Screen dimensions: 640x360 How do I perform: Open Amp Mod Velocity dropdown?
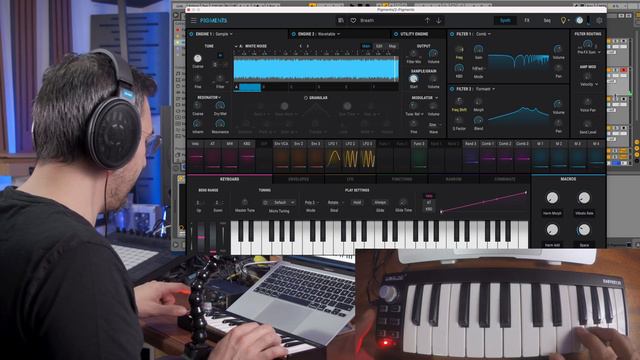pos(589,84)
